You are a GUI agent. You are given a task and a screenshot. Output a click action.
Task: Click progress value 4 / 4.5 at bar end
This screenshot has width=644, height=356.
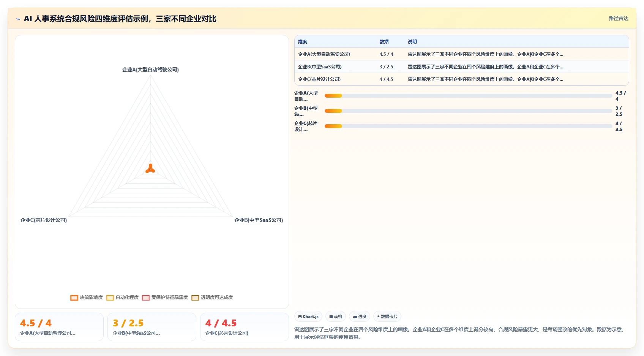619,126
